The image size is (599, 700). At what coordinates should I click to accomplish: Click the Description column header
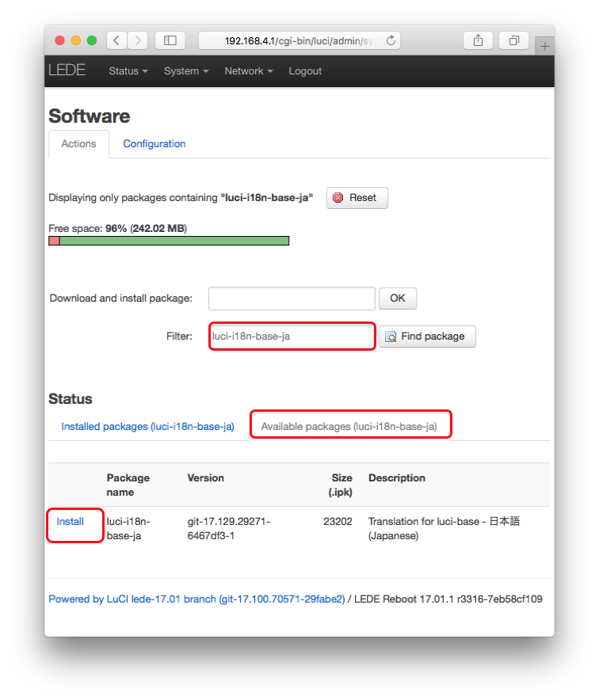click(x=397, y=477)
